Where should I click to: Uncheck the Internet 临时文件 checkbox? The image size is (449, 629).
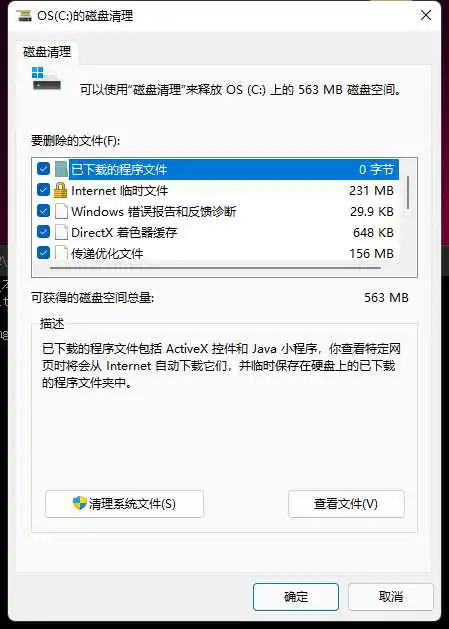pos(43,189)
